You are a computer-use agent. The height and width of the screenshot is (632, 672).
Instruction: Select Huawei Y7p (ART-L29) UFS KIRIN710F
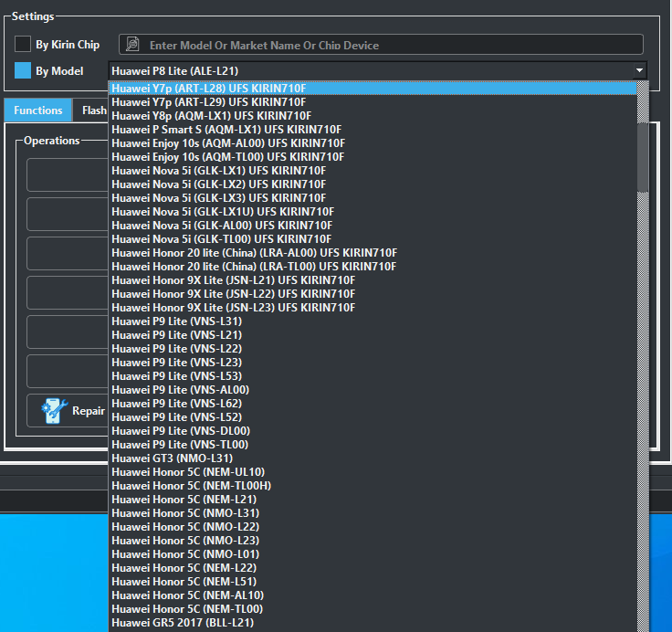pos(373,102)
